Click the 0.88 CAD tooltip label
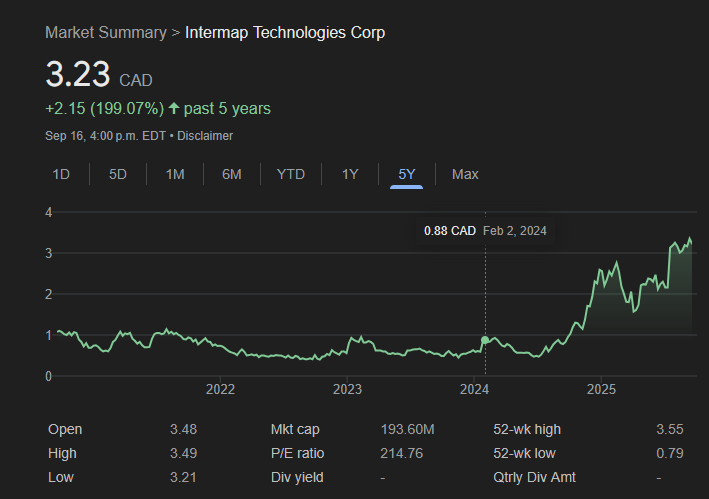The width and height of the screenshot is (709, 499). (x=450, y=231)
